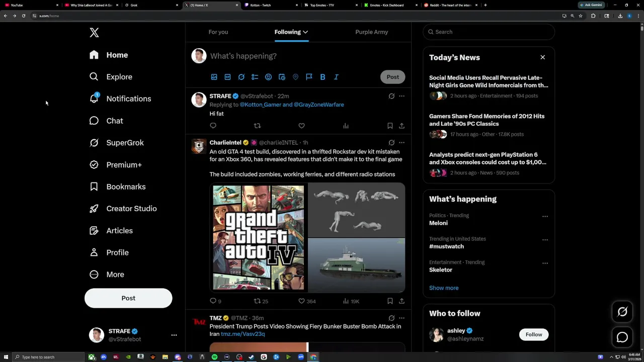Open Premium+ from sidebar
Screen dimensions: 644x362
click(x=116, y=164)
